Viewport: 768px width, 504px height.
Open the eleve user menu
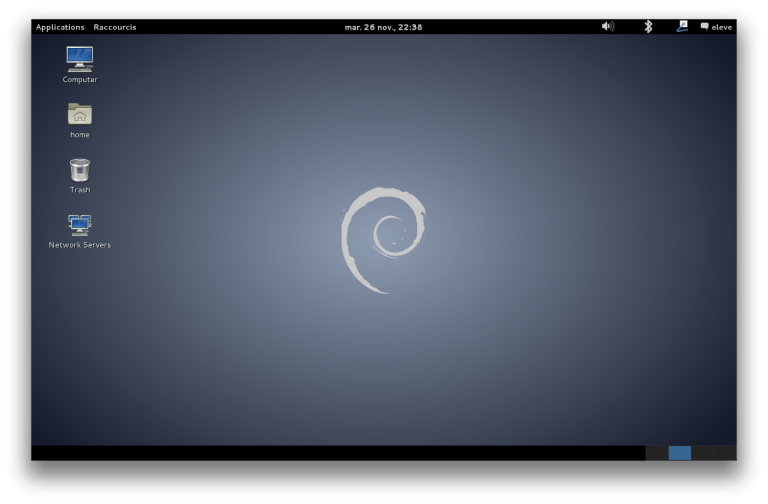(716, 27)
